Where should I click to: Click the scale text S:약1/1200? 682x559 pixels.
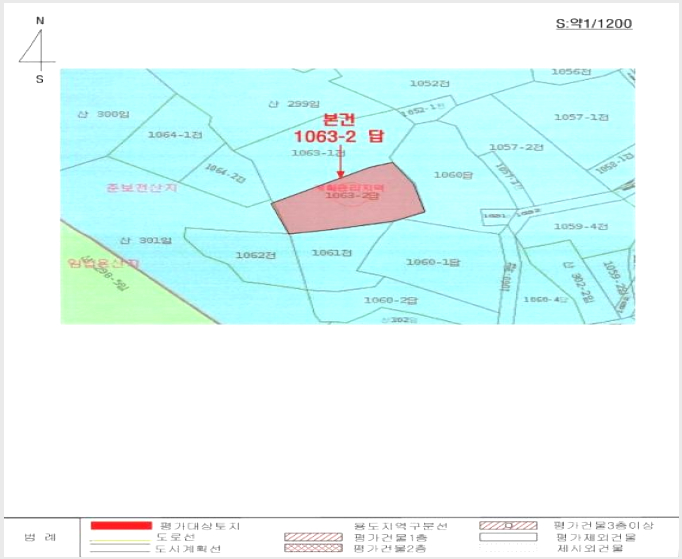594,23
